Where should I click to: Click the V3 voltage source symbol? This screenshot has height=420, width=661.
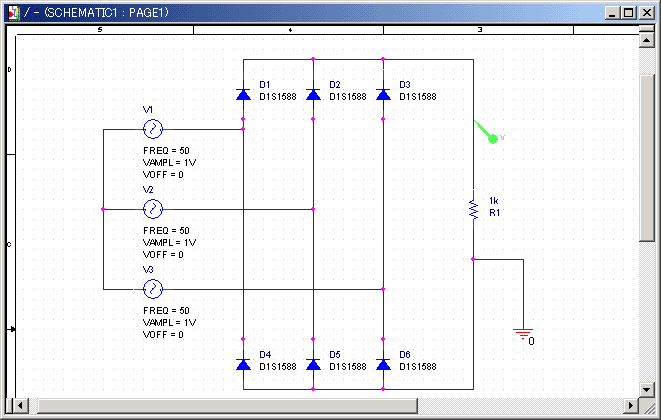153,289
